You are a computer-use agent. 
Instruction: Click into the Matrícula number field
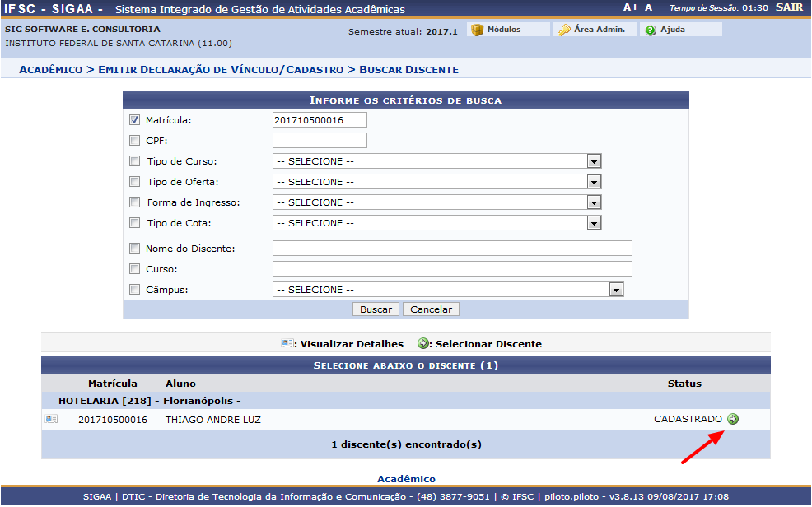320,120
